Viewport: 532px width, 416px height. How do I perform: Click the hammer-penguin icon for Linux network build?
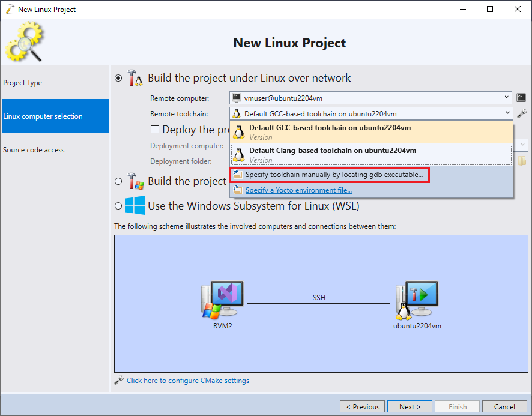[x=135, y=77]
